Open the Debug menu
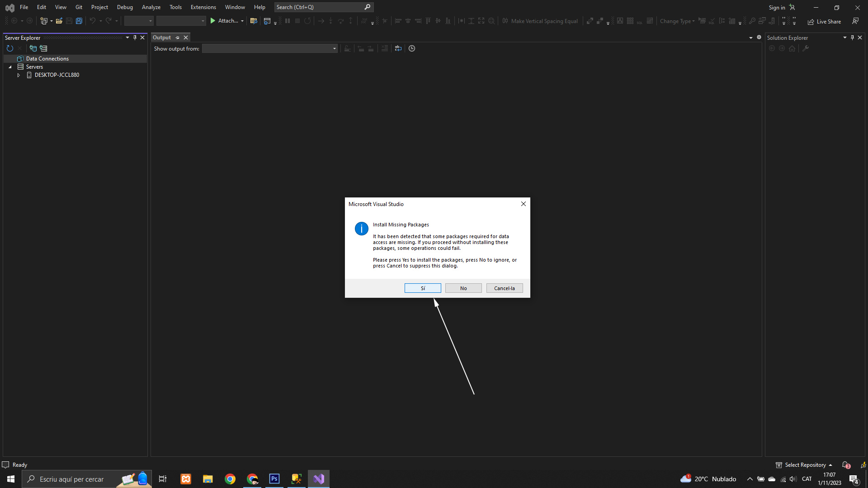 click(x=125, y=7)
